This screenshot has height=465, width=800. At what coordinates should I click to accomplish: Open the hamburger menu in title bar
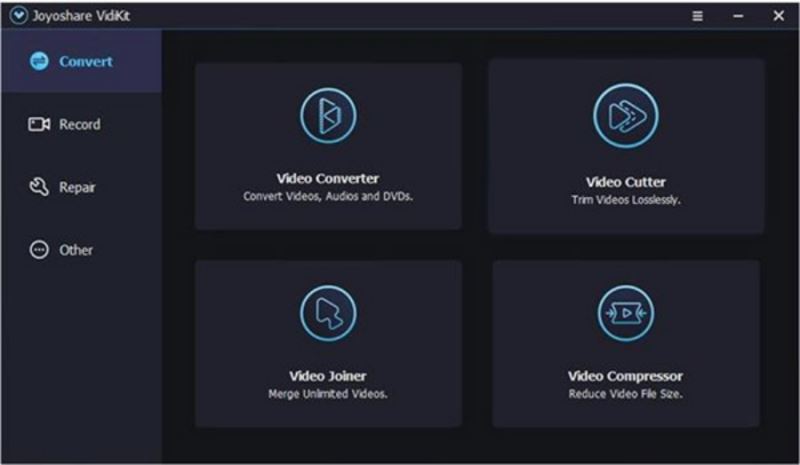pyautogui.click(x=697, y=16)
